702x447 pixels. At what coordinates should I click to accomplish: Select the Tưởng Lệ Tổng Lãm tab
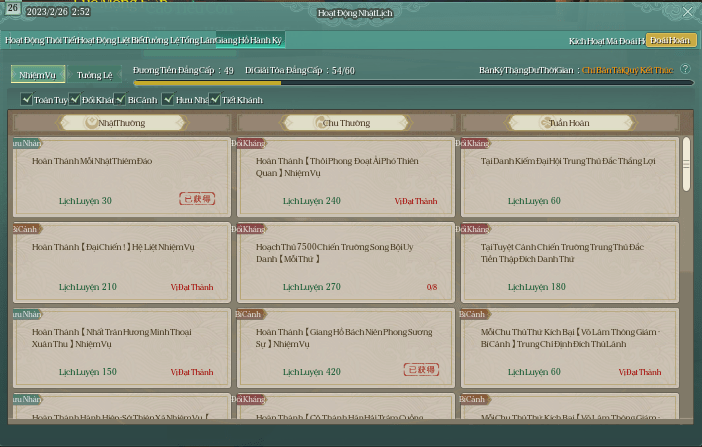(x=182, y=40)
